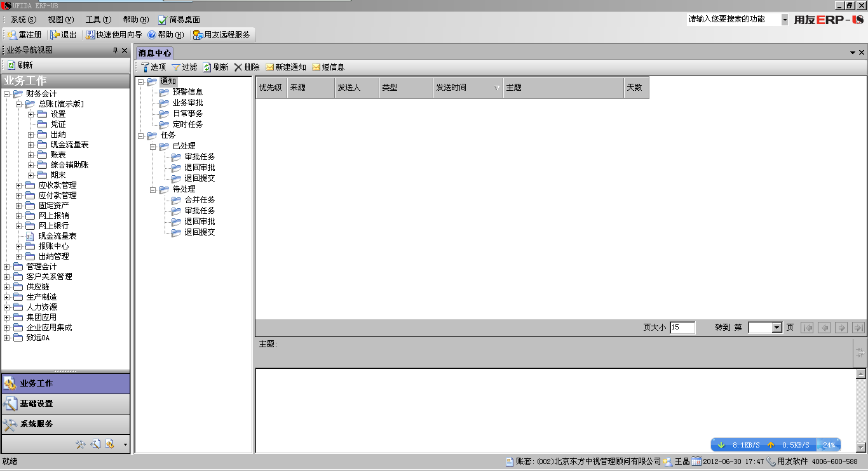
Task: Click the 过滤 filter icon
Action: coord(176,67)
